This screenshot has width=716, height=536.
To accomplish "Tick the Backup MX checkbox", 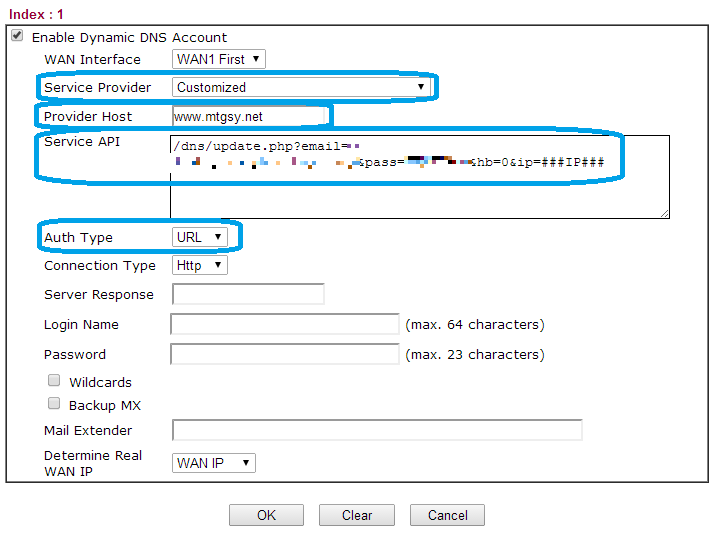I will click(54, 404).
